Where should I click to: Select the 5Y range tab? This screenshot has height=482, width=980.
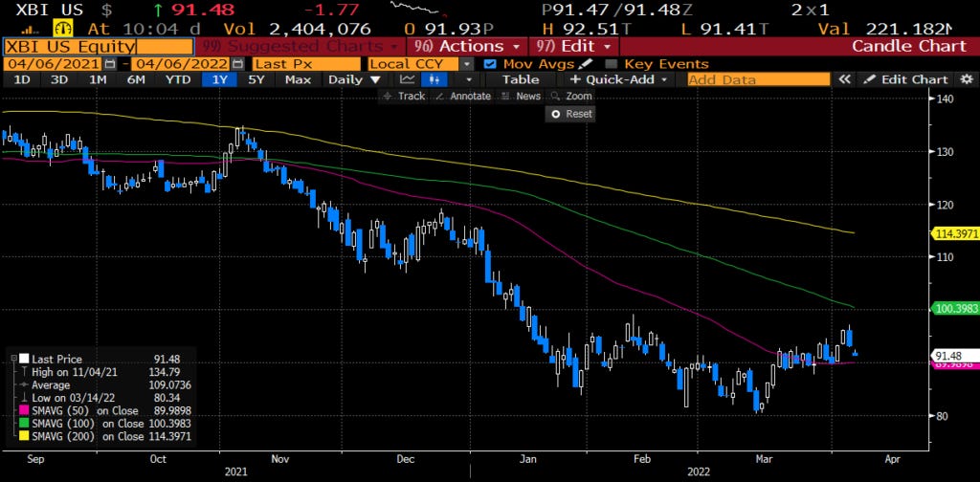coord(256,79)
